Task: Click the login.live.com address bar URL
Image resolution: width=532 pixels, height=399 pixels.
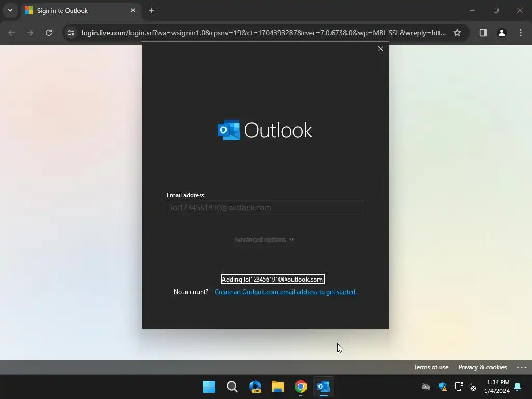Action: [x=263, y=33]
